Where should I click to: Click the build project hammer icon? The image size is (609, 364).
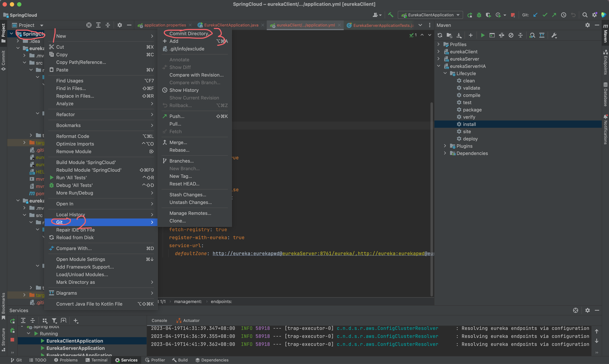click(391, 15)
